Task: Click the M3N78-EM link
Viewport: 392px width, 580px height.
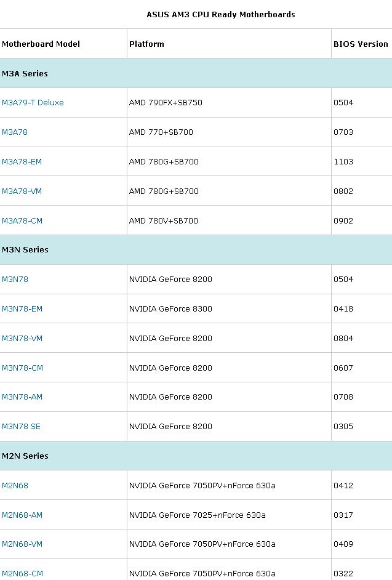Action: pyautogui.click(x=22, y=309)
